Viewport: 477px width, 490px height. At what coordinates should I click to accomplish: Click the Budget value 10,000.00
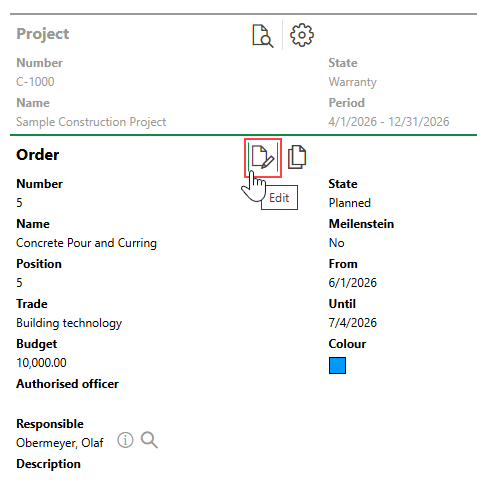click(x=41, y=363)
